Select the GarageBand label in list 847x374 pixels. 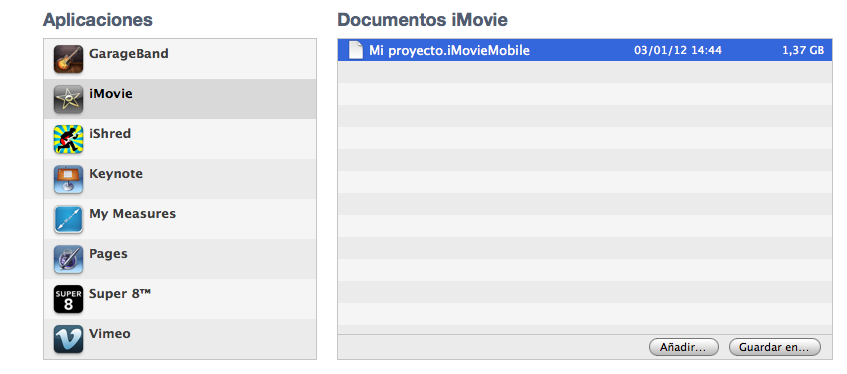[129, 54]
